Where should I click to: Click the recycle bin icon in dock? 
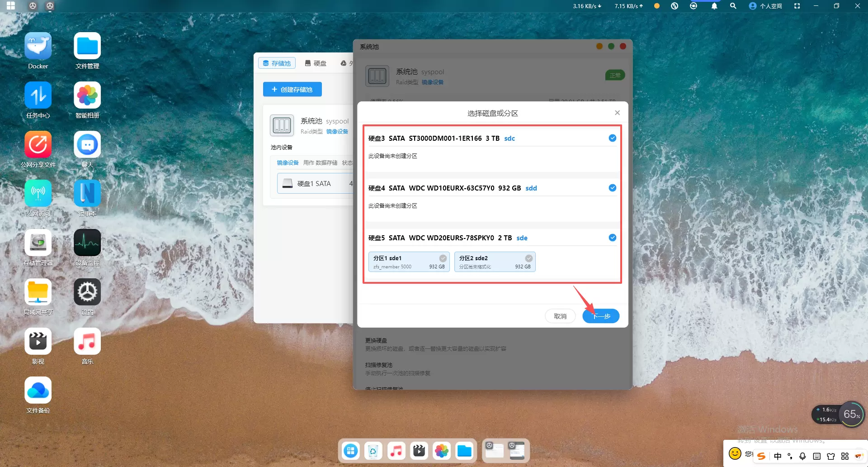tap(373, 451)
